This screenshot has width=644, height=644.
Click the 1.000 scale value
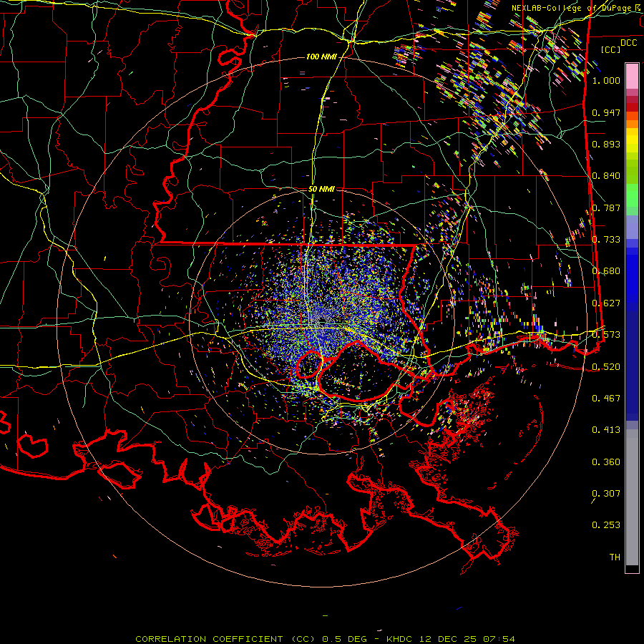[606, 80]
